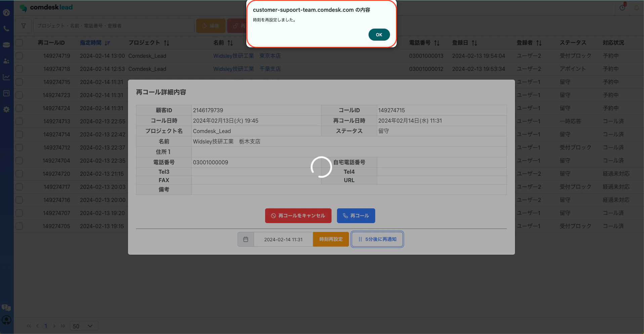
Task: Click the name Widsley技研工業 栃木支店
Action: click(226, 141)
